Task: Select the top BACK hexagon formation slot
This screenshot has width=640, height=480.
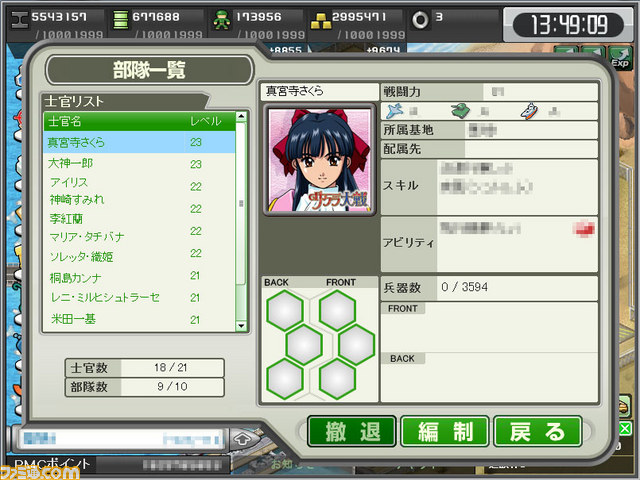Action: [284, 310]
